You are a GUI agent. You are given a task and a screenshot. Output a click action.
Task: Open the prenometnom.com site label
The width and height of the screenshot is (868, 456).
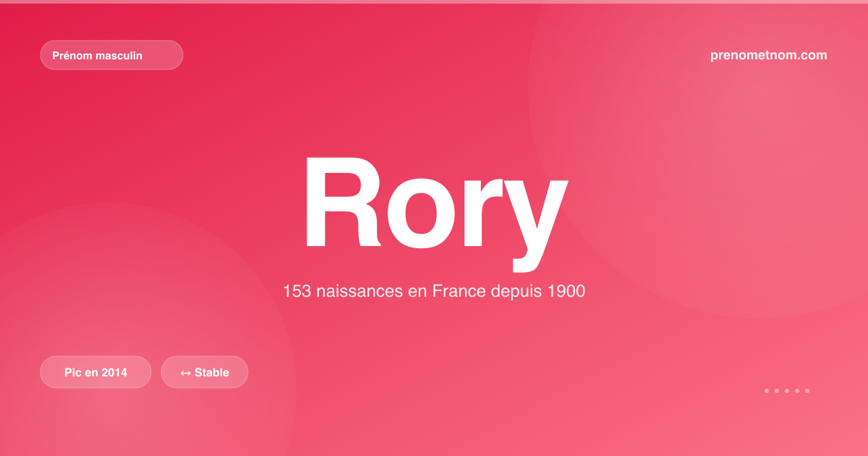[x=769, y=55]
